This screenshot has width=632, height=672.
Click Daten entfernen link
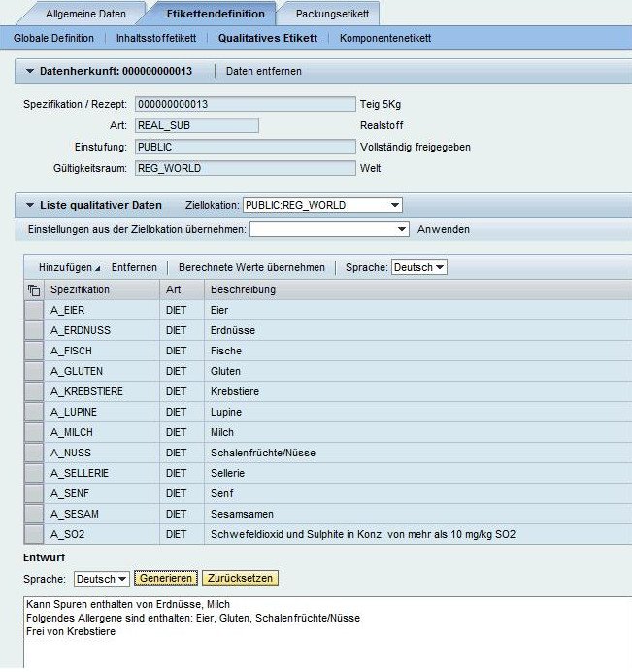(x=264, y=72)
